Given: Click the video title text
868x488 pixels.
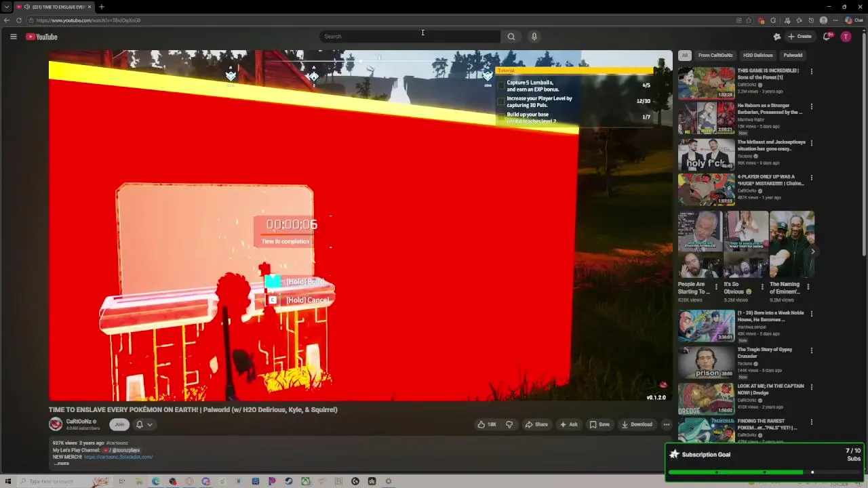Looking at the screenshot, I should pos(193,409).
